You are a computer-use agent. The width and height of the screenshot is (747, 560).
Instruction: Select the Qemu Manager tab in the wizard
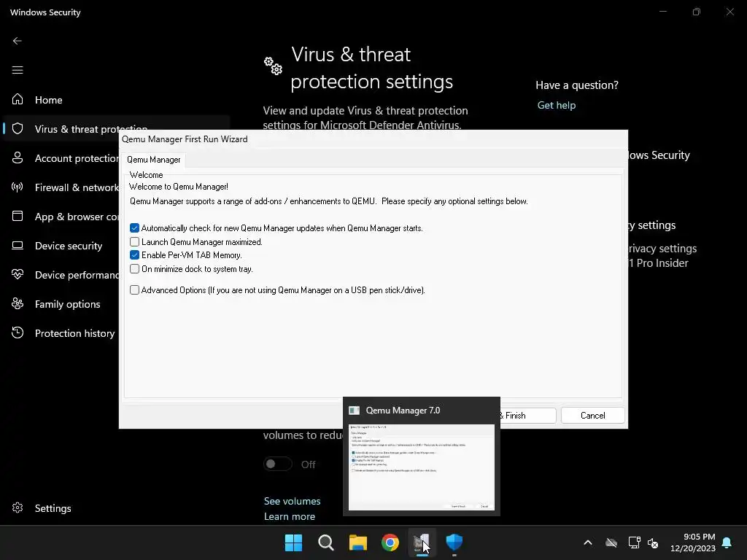click(x=153, y=160)
